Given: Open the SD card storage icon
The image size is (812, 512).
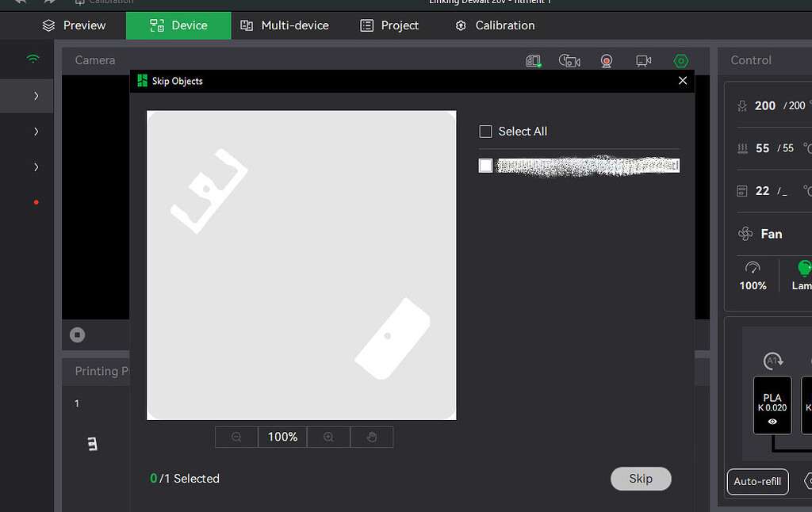Looking at the screenshot, I should click(x=534, y=61).
